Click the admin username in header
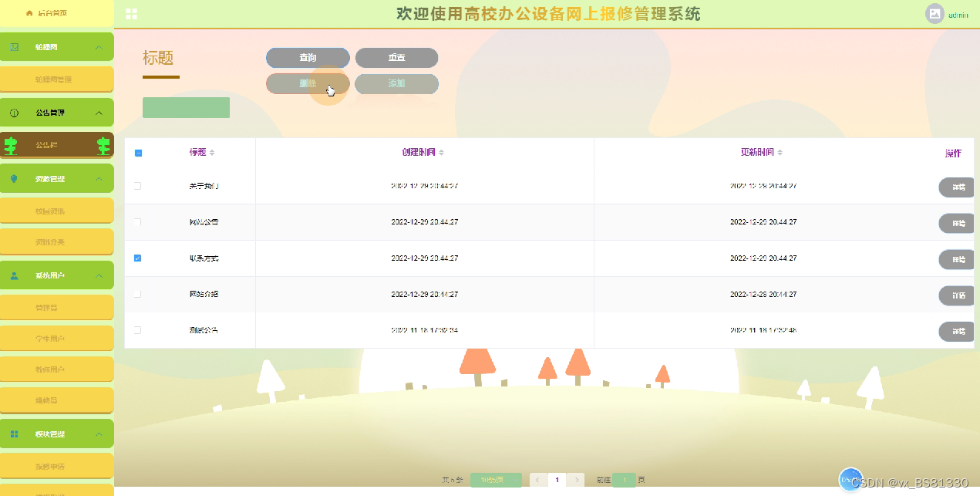The image size is (980, 496). click(958, 15)
